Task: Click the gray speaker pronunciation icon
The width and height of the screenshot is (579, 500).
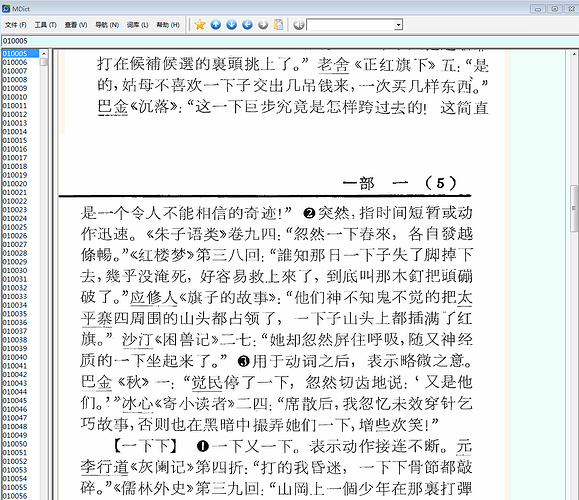Action: coord(298,25)
